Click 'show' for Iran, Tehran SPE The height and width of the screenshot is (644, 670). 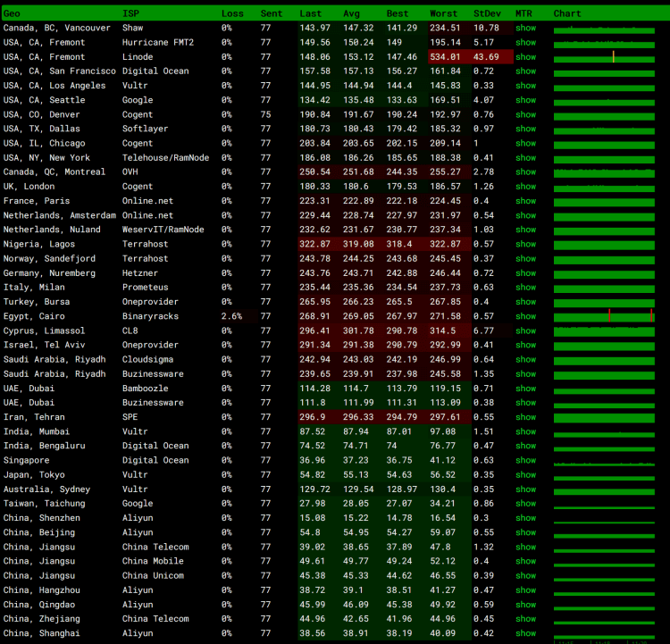(525, 417)
